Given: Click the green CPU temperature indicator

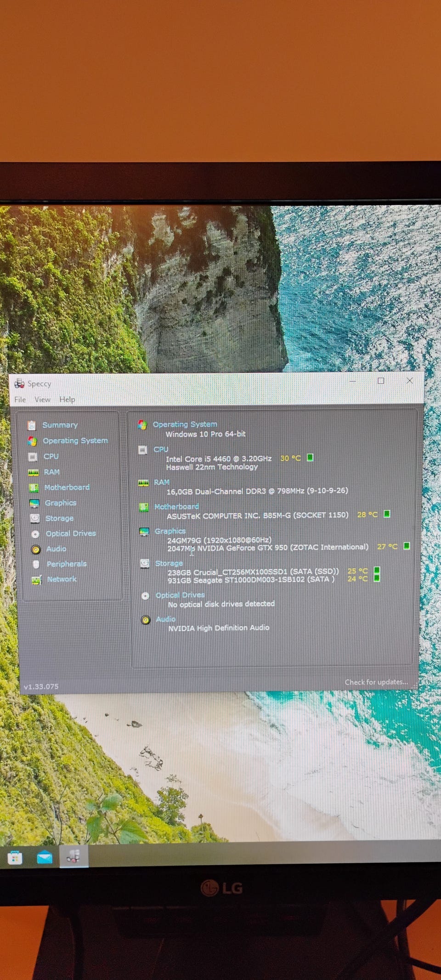Looking at the screenshot, I should [310, 458].
